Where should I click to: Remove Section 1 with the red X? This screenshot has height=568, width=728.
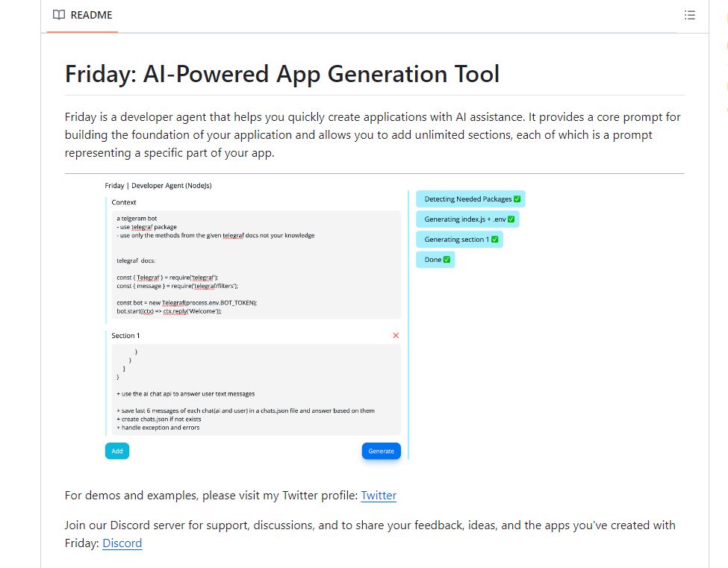tap(396, 336)
